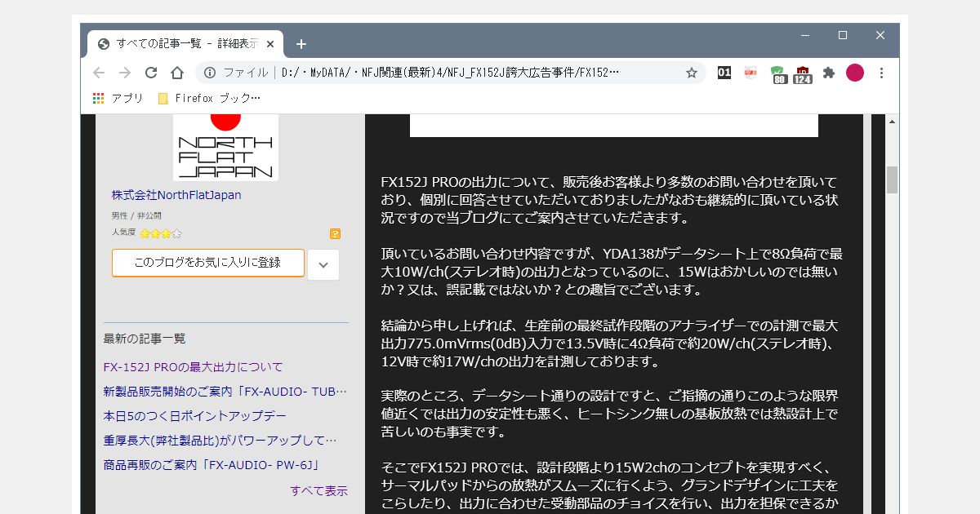Viewport: 980px width, 514px height.
Task: Bookmark this page with the star
Action: tap(691, 73)
